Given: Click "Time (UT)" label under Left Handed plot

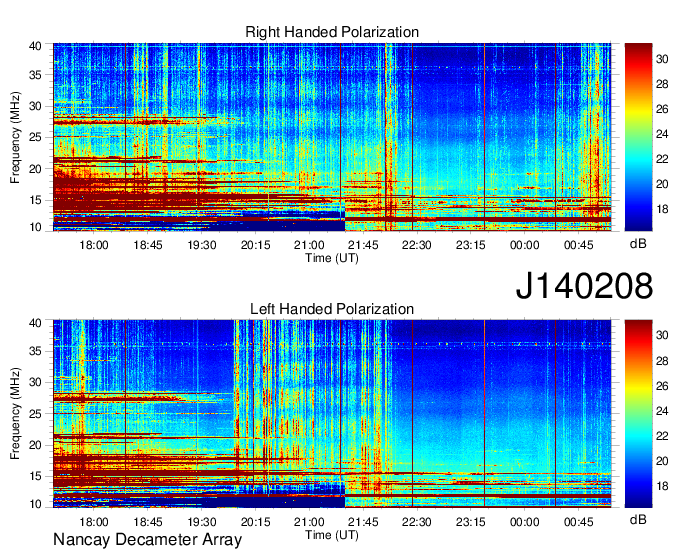Looking at the screenshot, I should (x=332, y=535).
